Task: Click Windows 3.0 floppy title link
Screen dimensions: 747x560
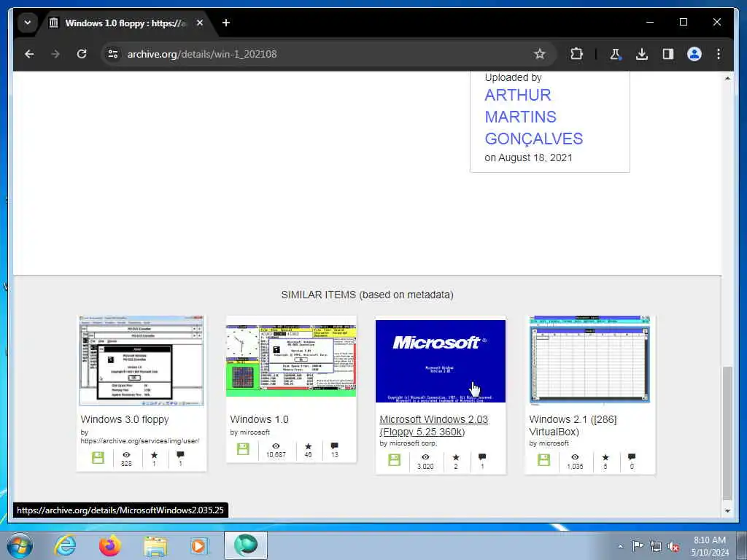Action: tap(124, 419)
